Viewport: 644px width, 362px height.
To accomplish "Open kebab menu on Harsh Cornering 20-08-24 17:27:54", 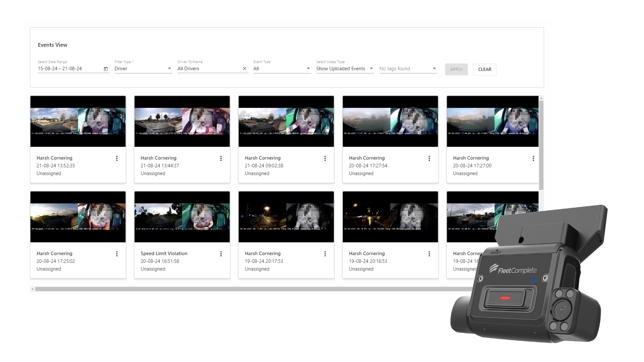I will pyautogui.click(x=429, y=158).
